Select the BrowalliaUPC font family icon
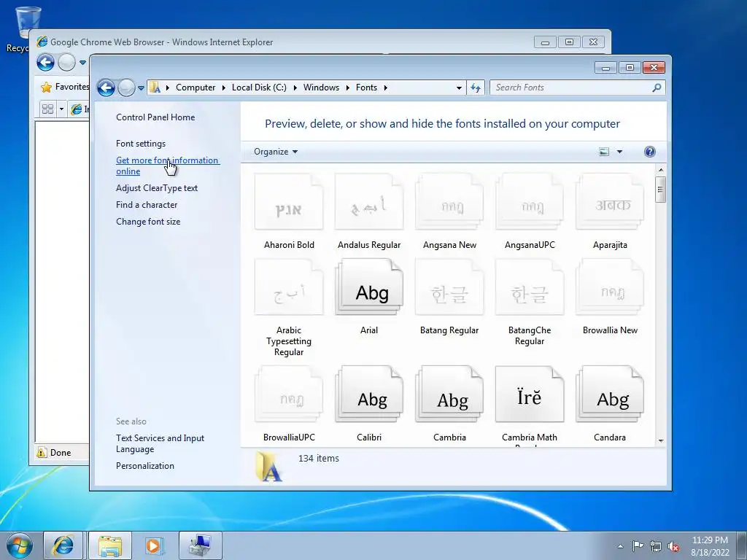747x560 pixels. [x=289, y=394]
